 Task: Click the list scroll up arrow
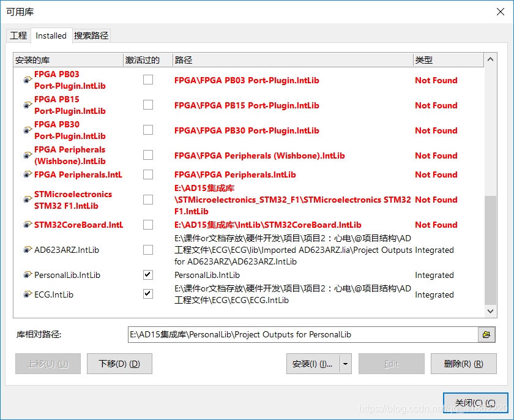(490, 59)
